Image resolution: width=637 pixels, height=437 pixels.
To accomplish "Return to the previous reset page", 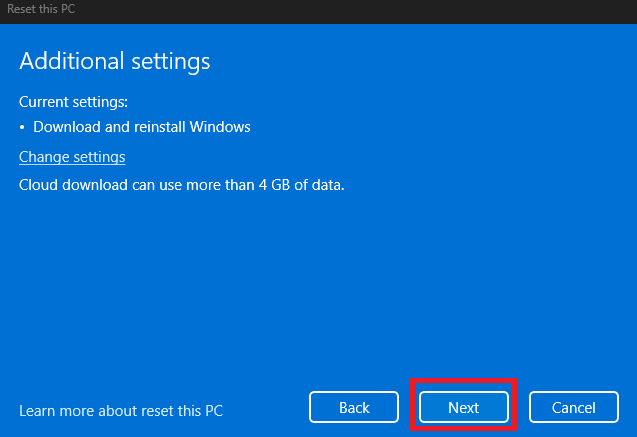I will pyautogui.click(x=354, y=407).
